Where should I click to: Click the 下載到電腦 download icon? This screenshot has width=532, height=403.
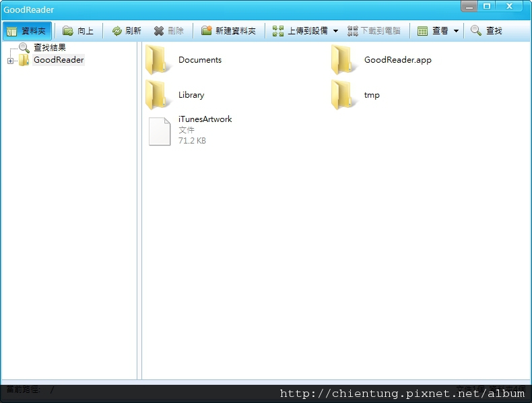click(353, 31)
